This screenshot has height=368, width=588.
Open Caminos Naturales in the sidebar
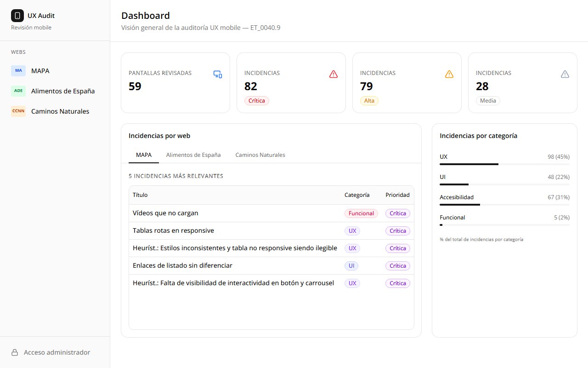(x=55, y=111)
